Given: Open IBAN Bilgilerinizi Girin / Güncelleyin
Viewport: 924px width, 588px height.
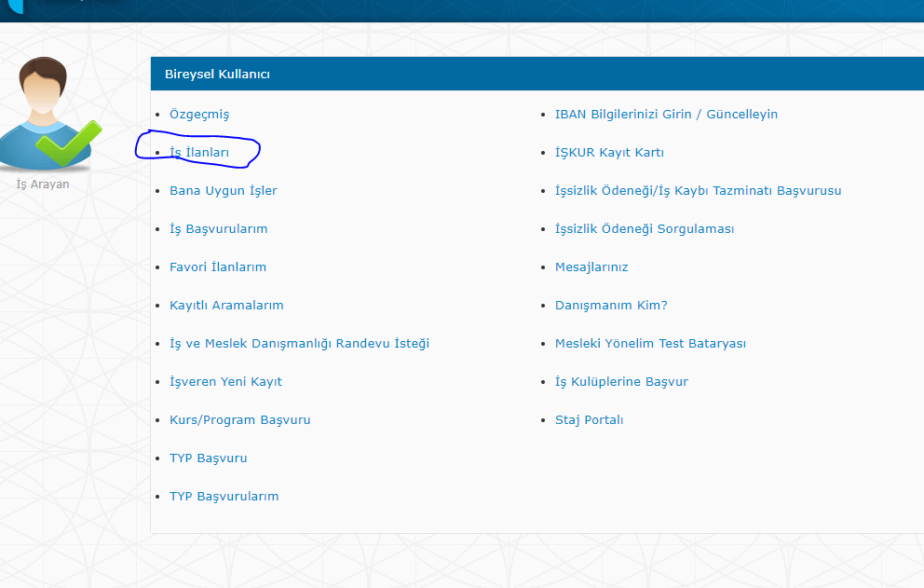Looking at the screenshot, I should click(666, 115).
